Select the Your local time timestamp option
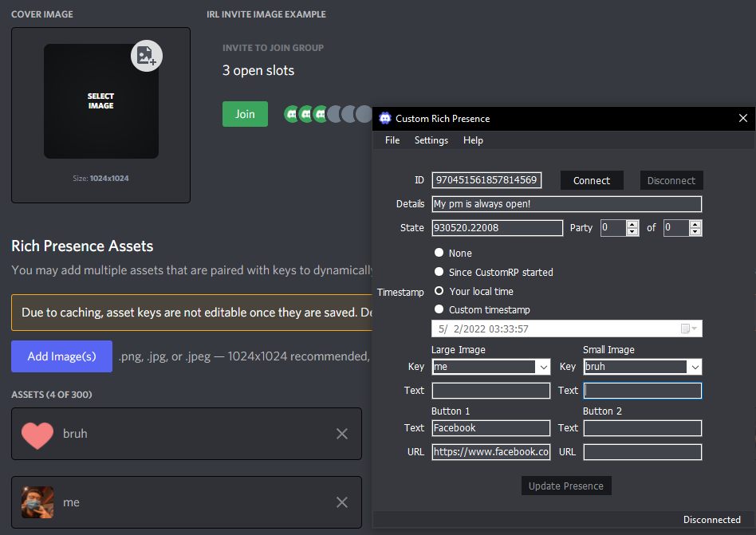Image resolution: width=756 pixels, height=535 pixels. pos(439,292)
